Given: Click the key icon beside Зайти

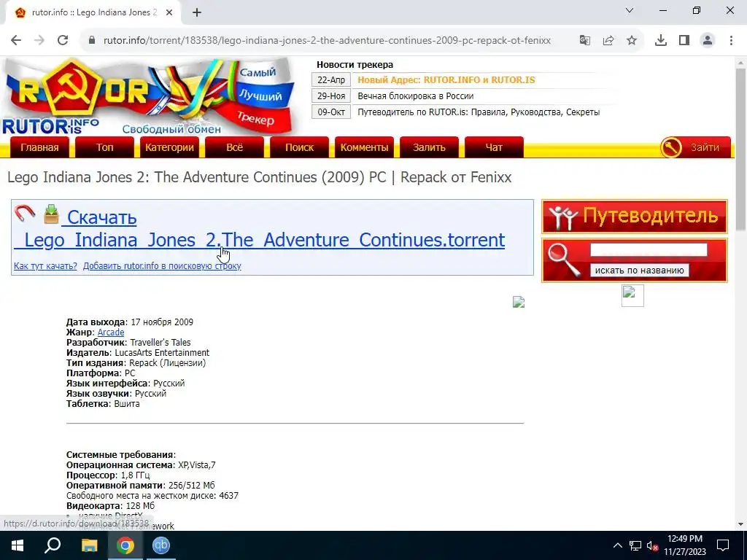Looking at the screenshot, I should [671, 147].
